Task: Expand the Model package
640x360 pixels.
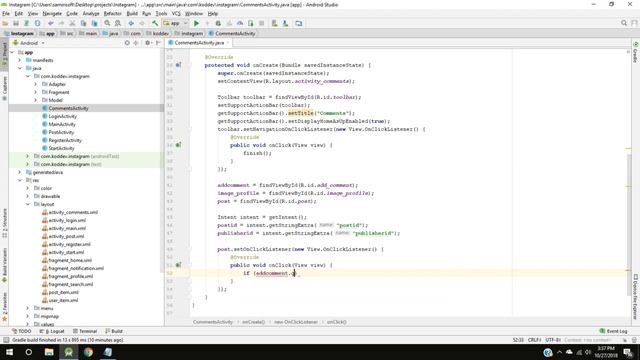Action: (36, 100)
